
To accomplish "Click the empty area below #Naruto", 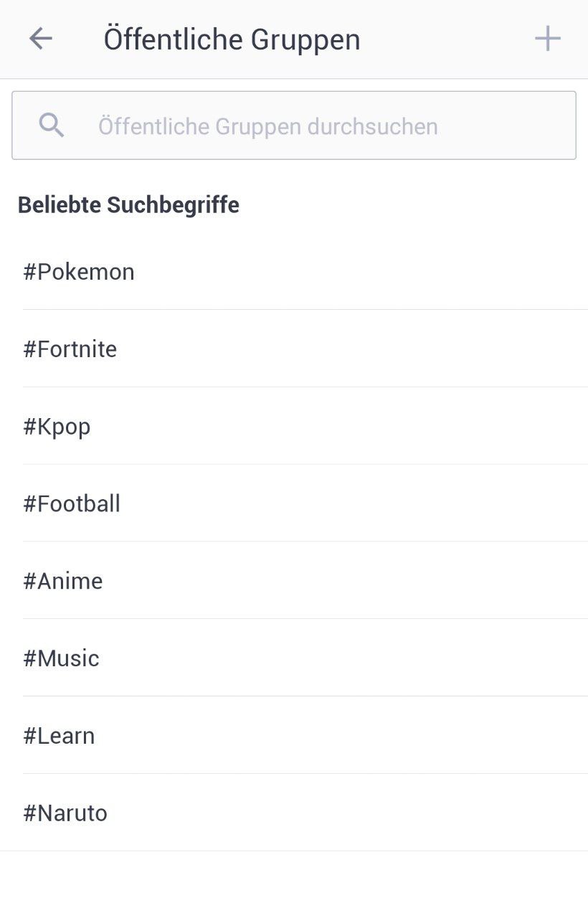I will 294,885.
